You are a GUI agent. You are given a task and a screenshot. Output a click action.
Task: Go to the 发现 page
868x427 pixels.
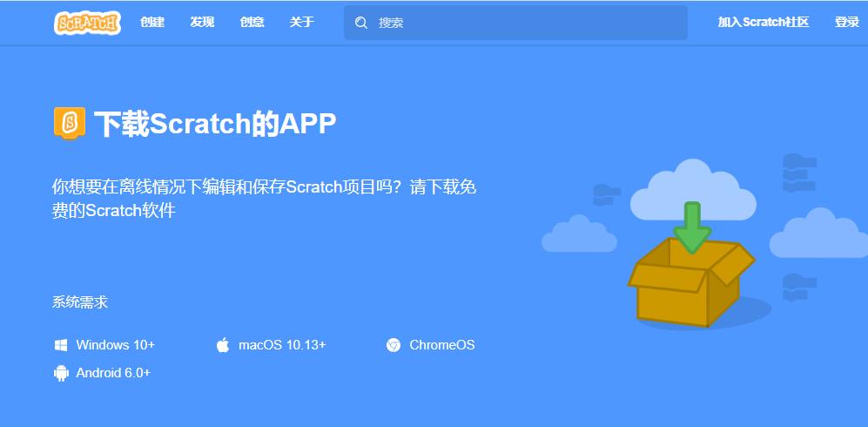pyautogui.click(x=202, y=23)
